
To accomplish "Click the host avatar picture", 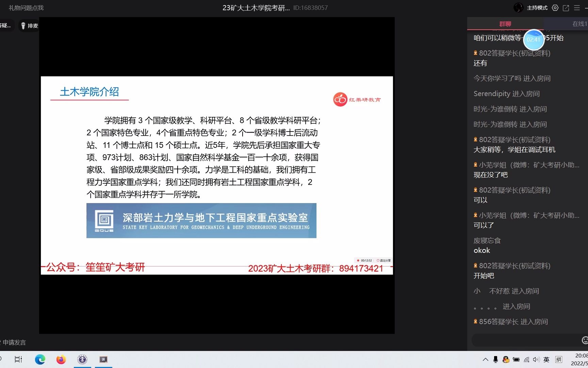I will click(x=518, y=7).
